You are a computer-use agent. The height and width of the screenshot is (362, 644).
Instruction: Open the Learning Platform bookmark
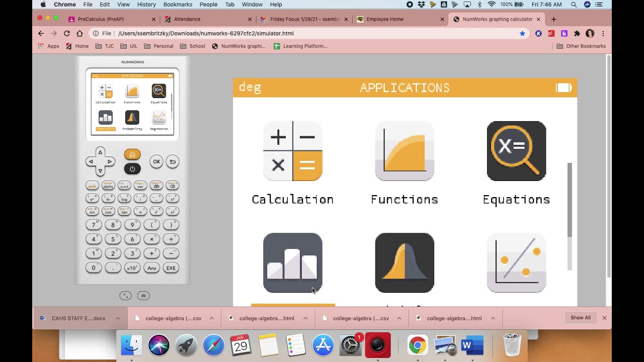pyautogui.click(x=300, y=46)
